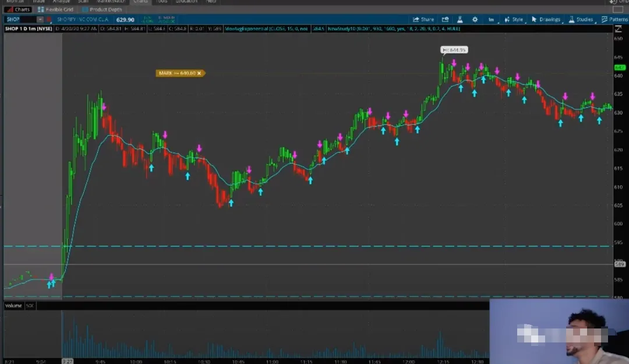
Task: Open the Patterns menu
Action: (x=614, y=19)
